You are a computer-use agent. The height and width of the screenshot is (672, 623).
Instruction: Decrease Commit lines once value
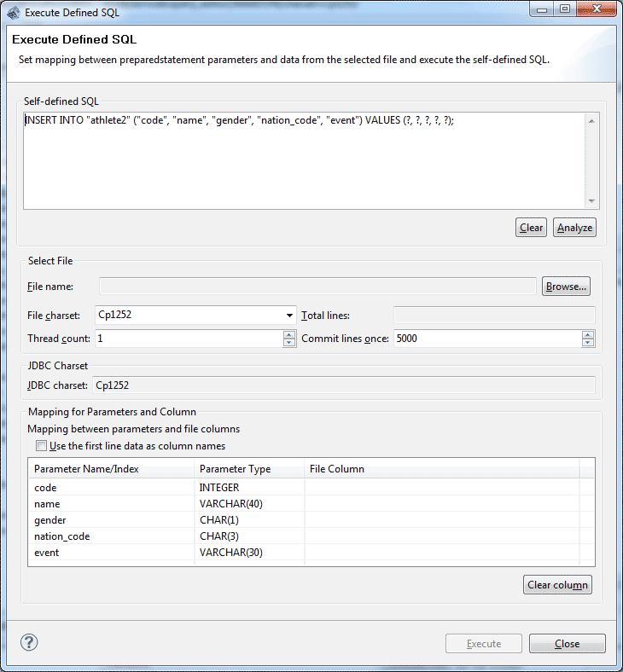pyautogui.click(x=588, y=343)
